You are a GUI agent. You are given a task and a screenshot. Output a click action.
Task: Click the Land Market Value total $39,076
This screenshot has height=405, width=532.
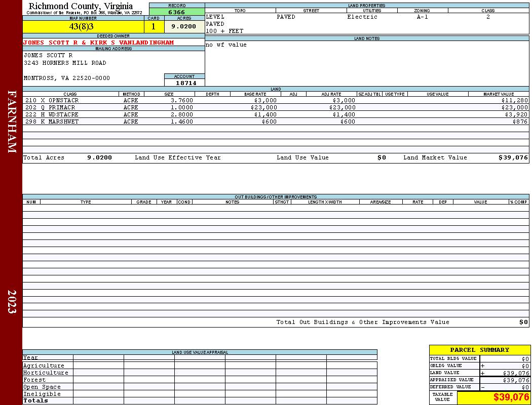[x=513, y=157]
